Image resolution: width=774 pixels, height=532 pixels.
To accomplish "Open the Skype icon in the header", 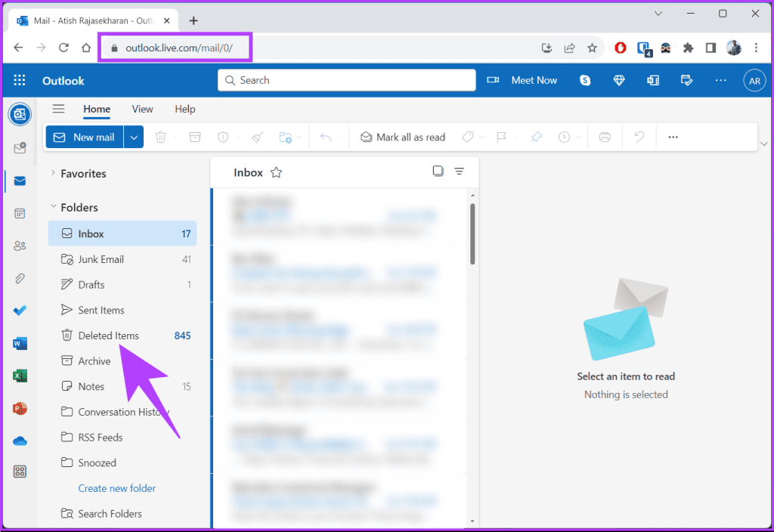I will (584, 80).
